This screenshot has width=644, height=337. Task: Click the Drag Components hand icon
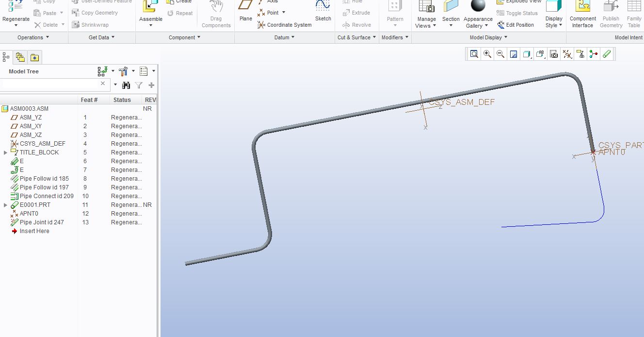[216, 7]
